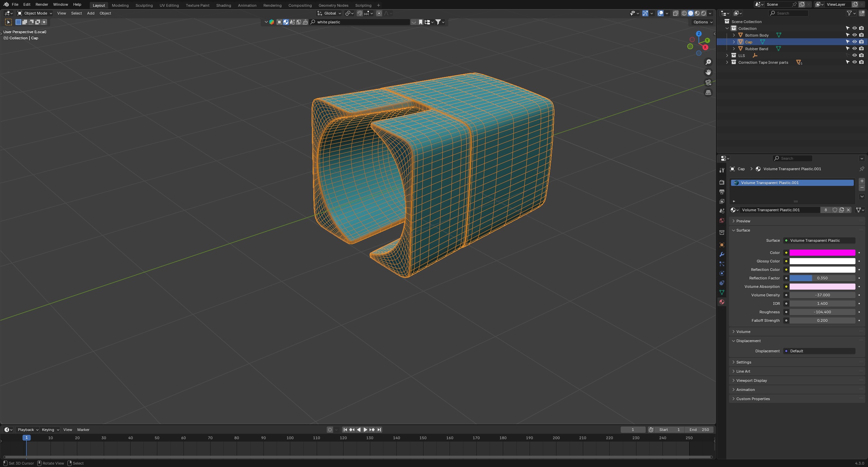Play animation forward
This screenshot has height=467, width=868.
[x=365, y=430]
